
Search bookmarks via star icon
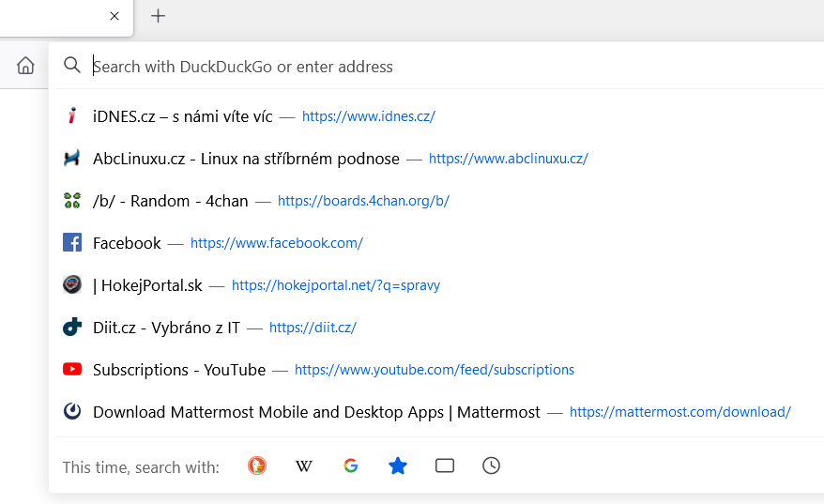(x=398, y=466)
